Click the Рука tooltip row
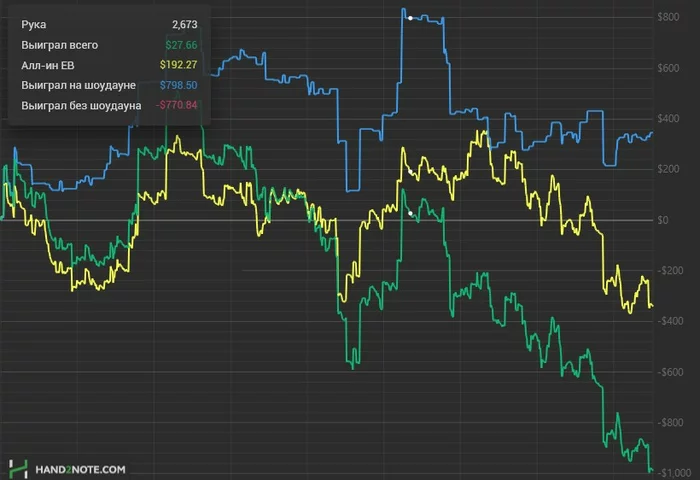The image size is (700, 480). (x=109, y=25)
